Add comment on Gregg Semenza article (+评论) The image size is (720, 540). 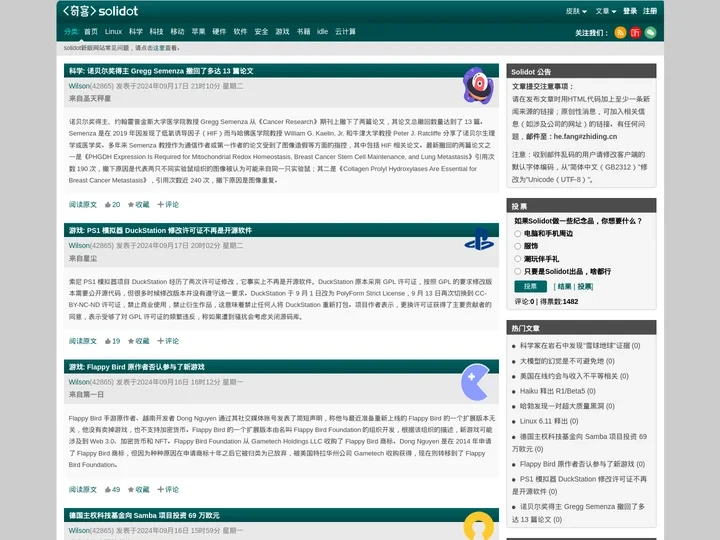[168, 205]
